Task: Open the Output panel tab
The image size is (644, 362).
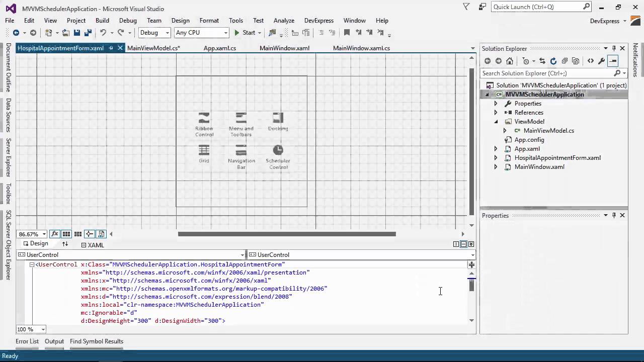Action: 54,341
